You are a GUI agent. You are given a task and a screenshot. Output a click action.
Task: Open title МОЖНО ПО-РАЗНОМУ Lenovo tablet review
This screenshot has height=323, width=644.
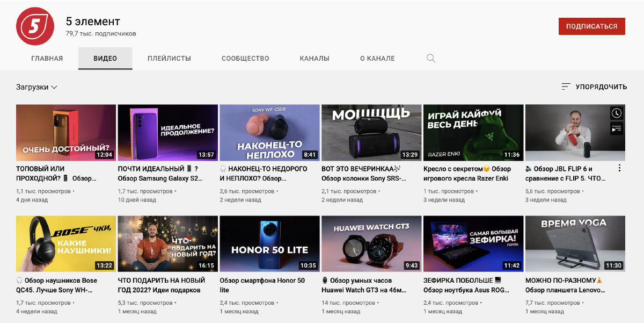tap(565, 285)
